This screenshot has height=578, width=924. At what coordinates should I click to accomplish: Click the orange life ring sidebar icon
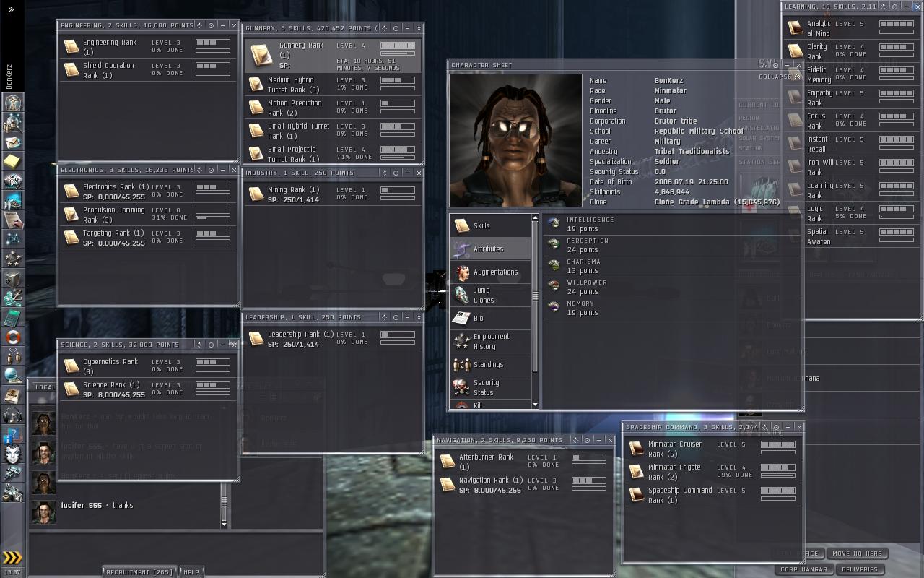(13, 337)
